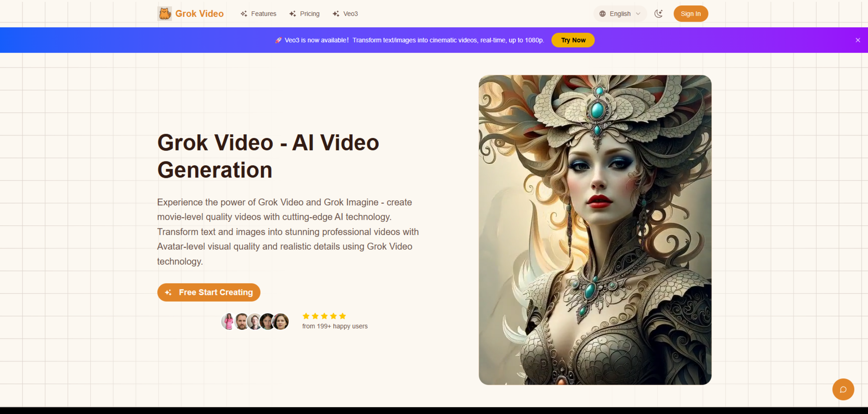Click the rocket emoji in the banner
Viewport: 868px width, 414px height.
click(278, 40)
